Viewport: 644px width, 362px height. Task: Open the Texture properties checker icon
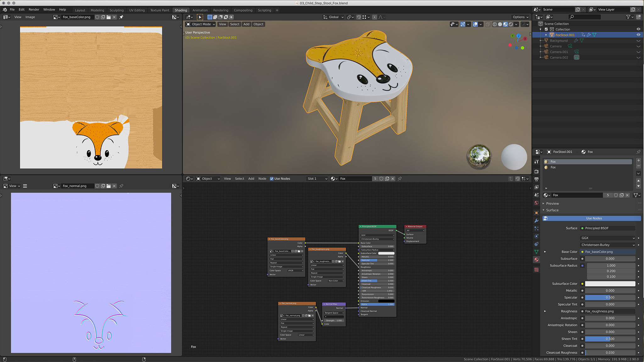(x=536, y=270)
